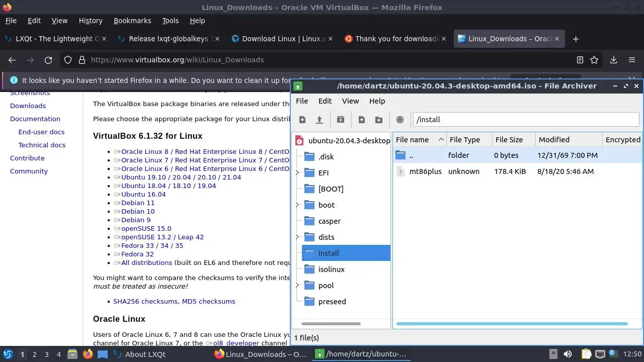Go back in Firefox
Viewport: 644px width, 362px height.
[x=12, y=60]
